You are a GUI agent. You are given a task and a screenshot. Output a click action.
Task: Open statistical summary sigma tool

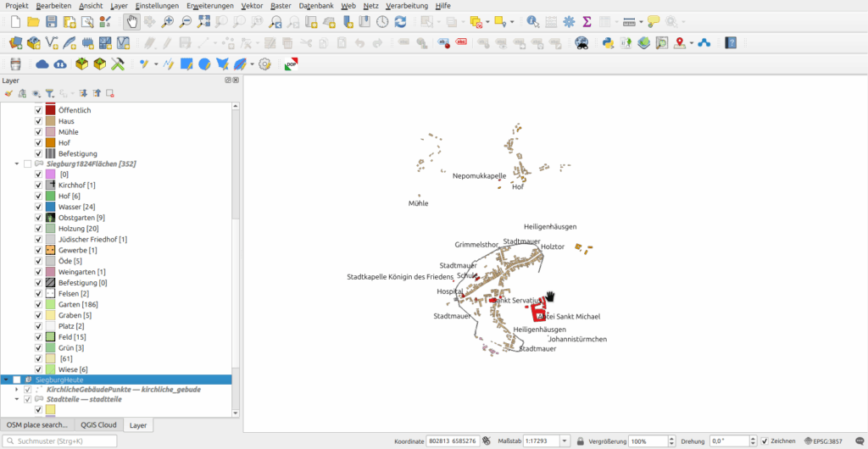point(587,22)
